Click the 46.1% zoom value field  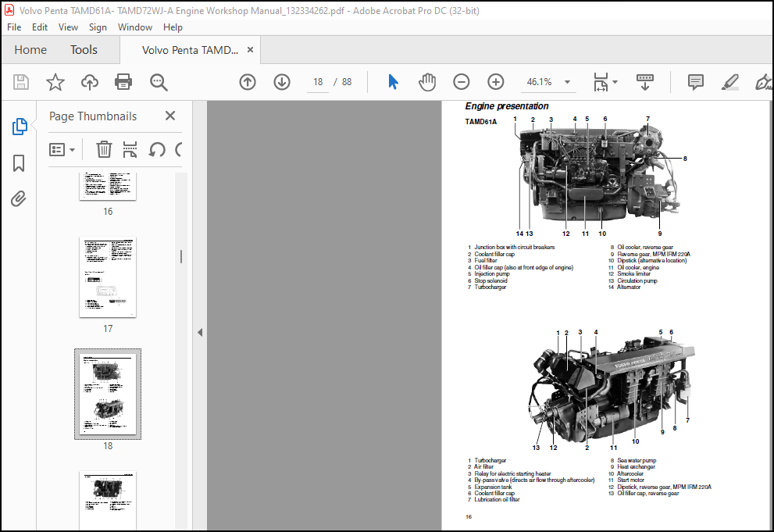(540, 82)
